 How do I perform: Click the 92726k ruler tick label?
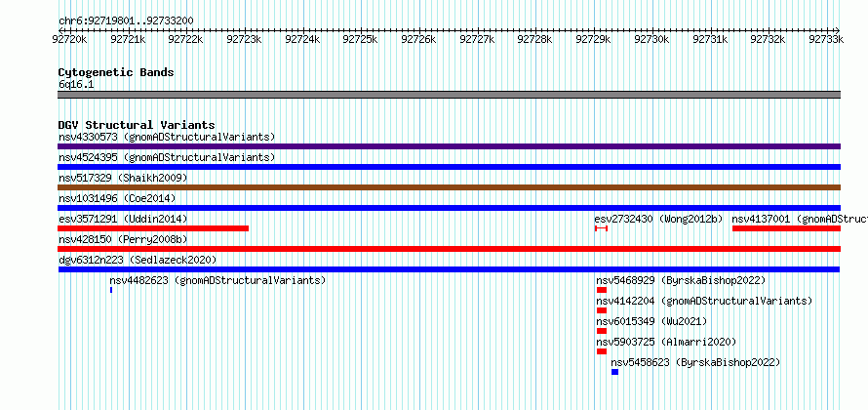pyautogui.click(x=418, y=39)
